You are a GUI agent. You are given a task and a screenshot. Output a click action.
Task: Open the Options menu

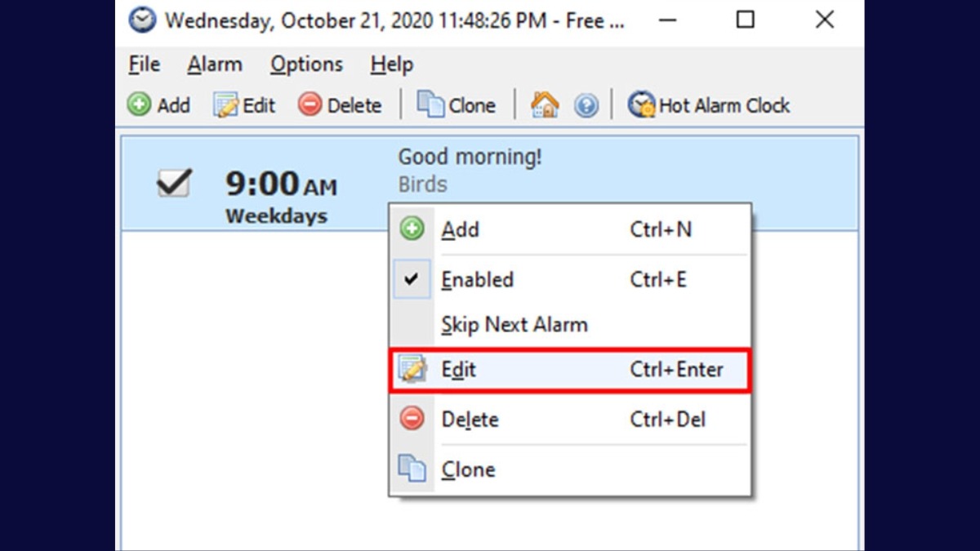click(306, 64)
